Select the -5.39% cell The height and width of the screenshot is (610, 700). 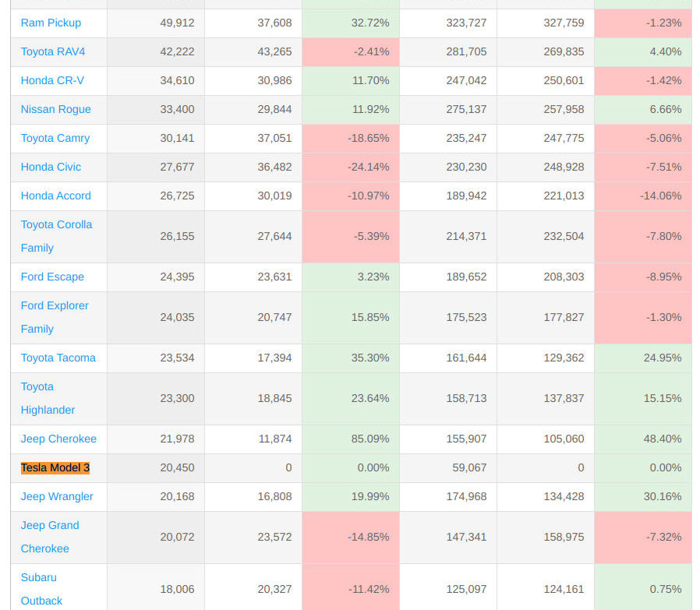click(351, 237)
